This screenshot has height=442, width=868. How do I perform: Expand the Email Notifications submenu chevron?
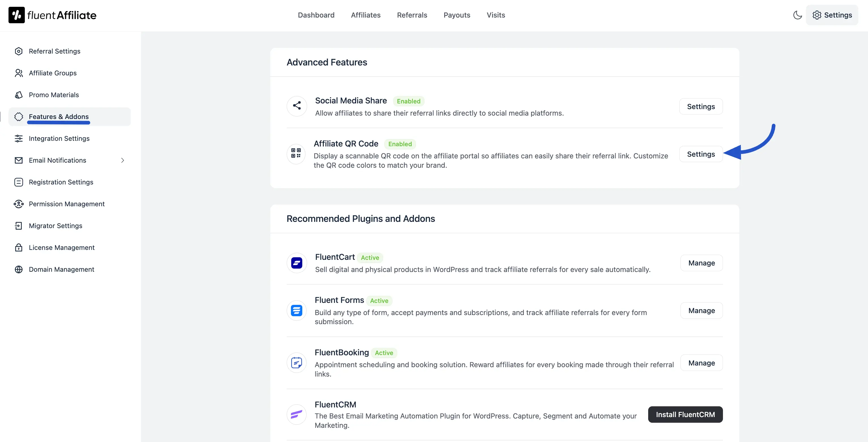point(123,160)
